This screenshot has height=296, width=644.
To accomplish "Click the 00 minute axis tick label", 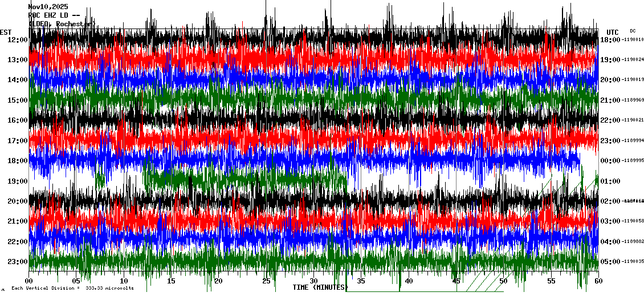I will tap(30, 281).
